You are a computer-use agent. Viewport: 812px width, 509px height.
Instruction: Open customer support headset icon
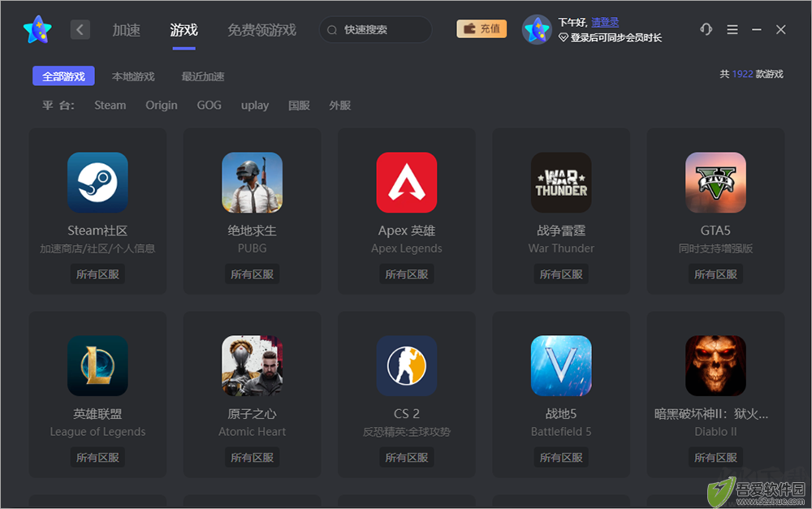706,29
